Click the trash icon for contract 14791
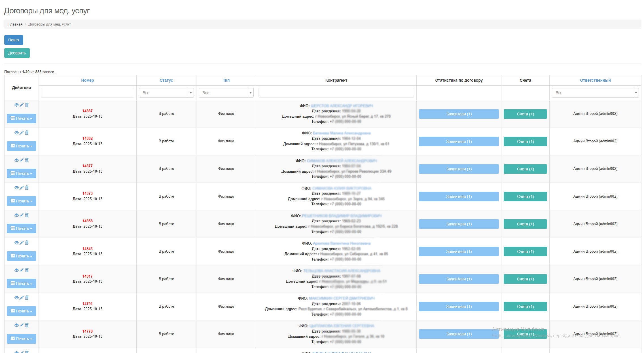644x353 pixels. 27,298
